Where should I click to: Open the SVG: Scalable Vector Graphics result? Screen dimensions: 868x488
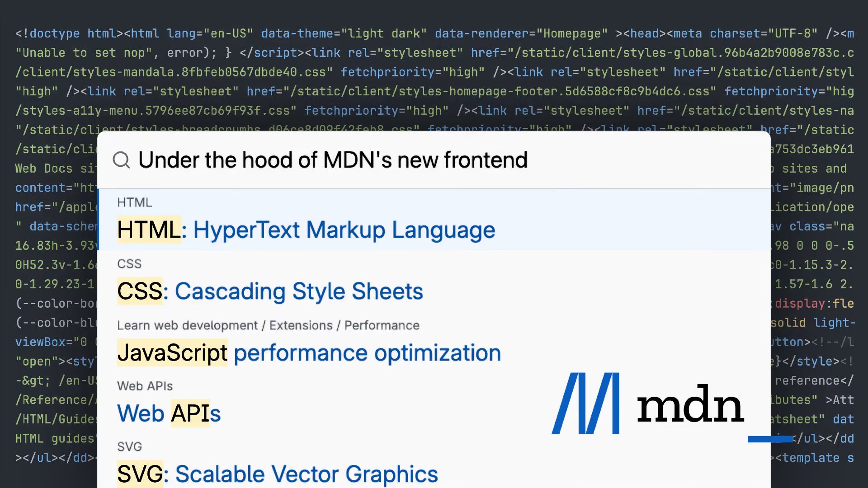[x=277, y=474]
